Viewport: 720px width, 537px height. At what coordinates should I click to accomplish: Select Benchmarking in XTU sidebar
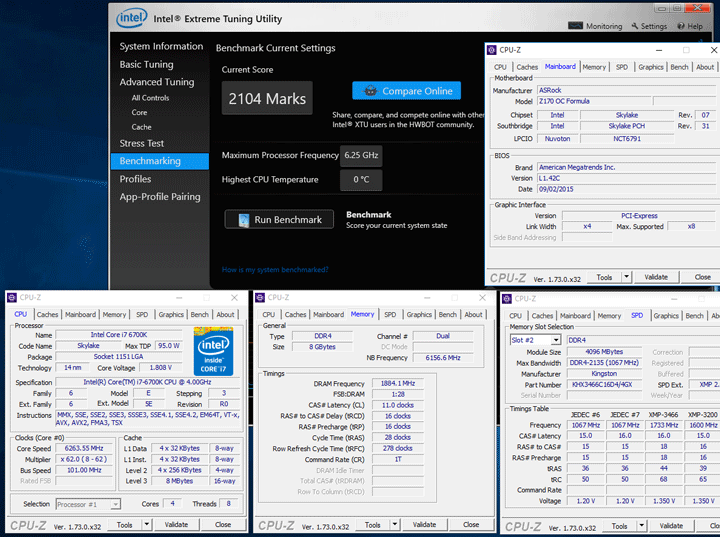(x=160, y=161)
